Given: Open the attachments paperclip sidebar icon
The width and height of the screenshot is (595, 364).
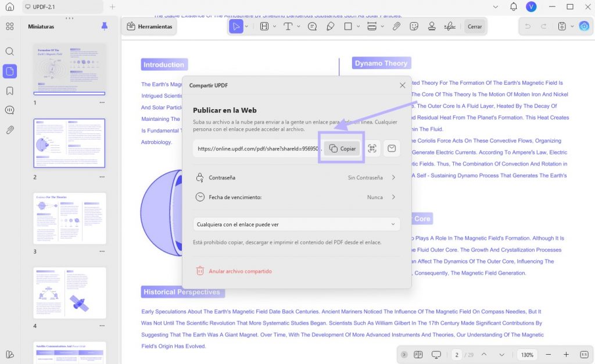Looking at the screenshot, I should click(10, 130).
